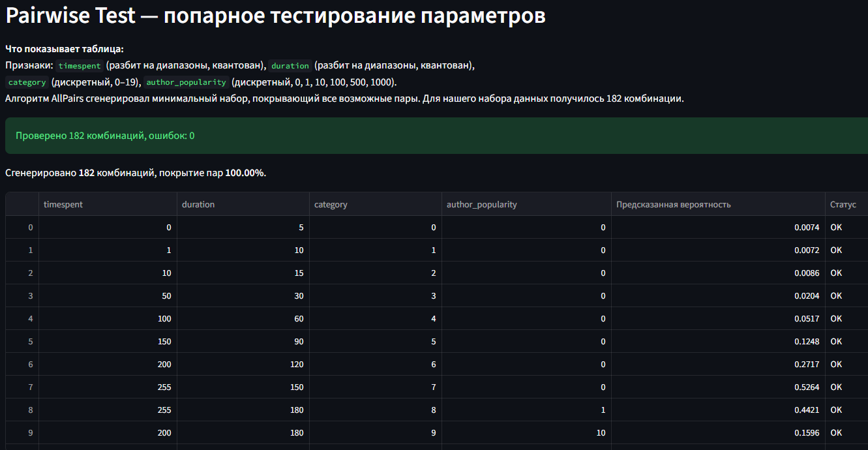
Task: Click row index 5 cell
Action: pos(22,341)
